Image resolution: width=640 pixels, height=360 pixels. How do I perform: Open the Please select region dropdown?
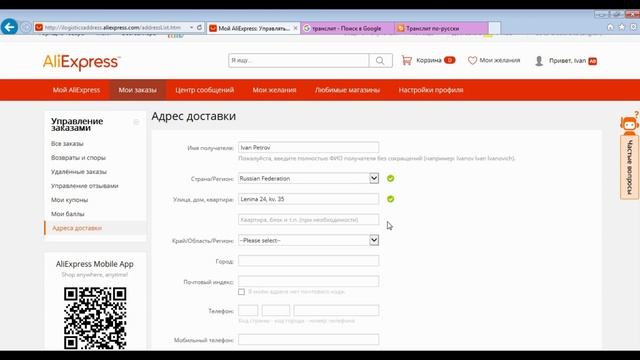click(308, 240)
